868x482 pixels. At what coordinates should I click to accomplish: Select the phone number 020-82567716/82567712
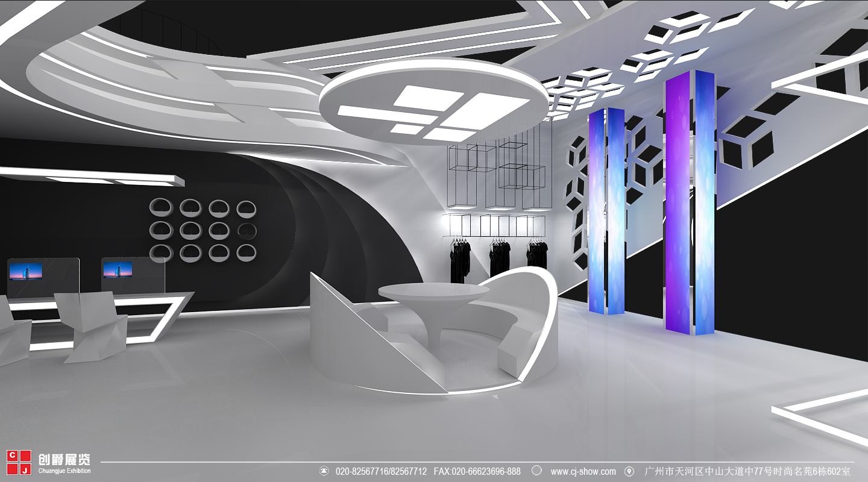381,471
